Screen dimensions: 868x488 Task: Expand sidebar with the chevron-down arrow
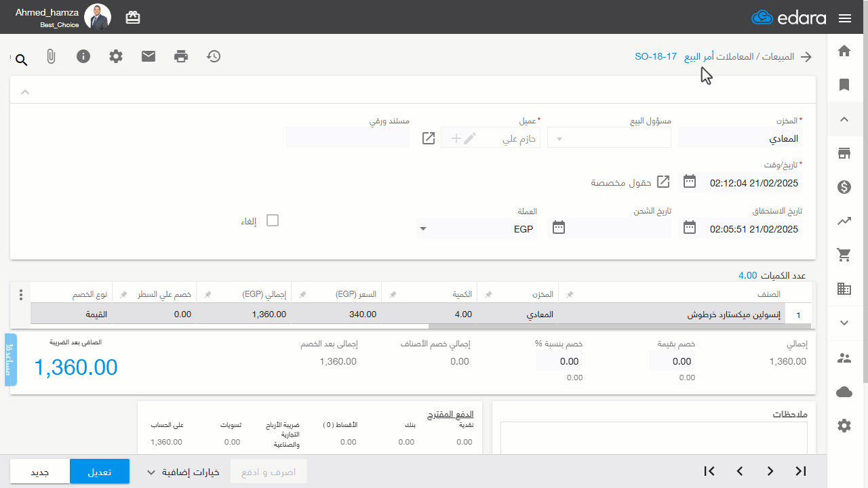click(x=844, y=323)
